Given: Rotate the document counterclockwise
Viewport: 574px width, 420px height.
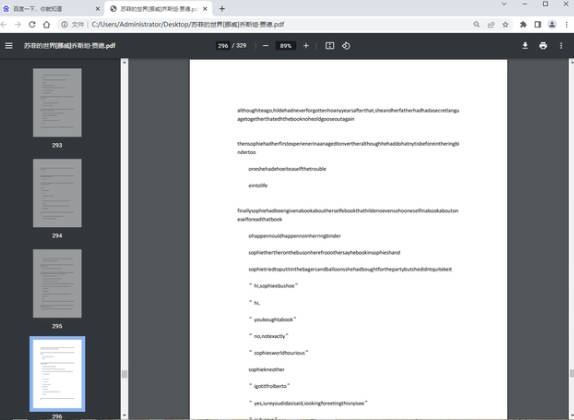Looking at the screenshot, I should 346,45.
